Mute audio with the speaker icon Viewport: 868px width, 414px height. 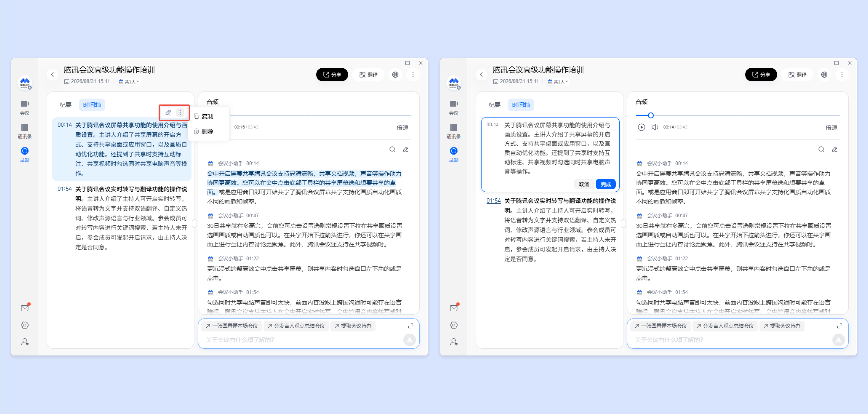655,127
